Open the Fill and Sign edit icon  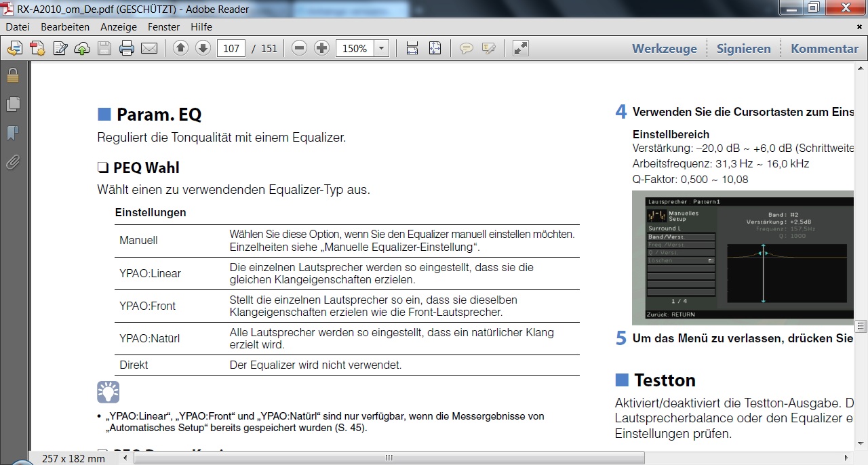click(60, 48)
